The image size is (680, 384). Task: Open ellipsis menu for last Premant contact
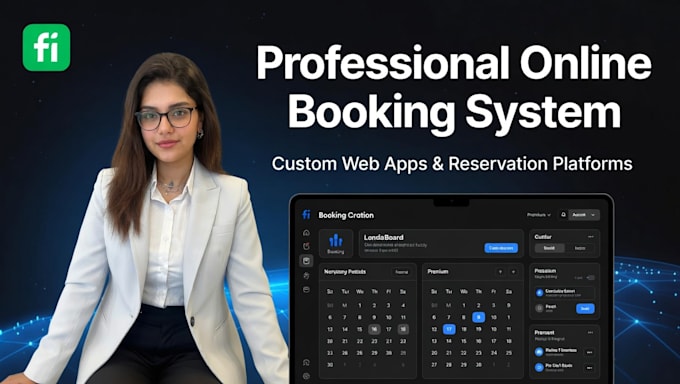(x=589, y=368)
